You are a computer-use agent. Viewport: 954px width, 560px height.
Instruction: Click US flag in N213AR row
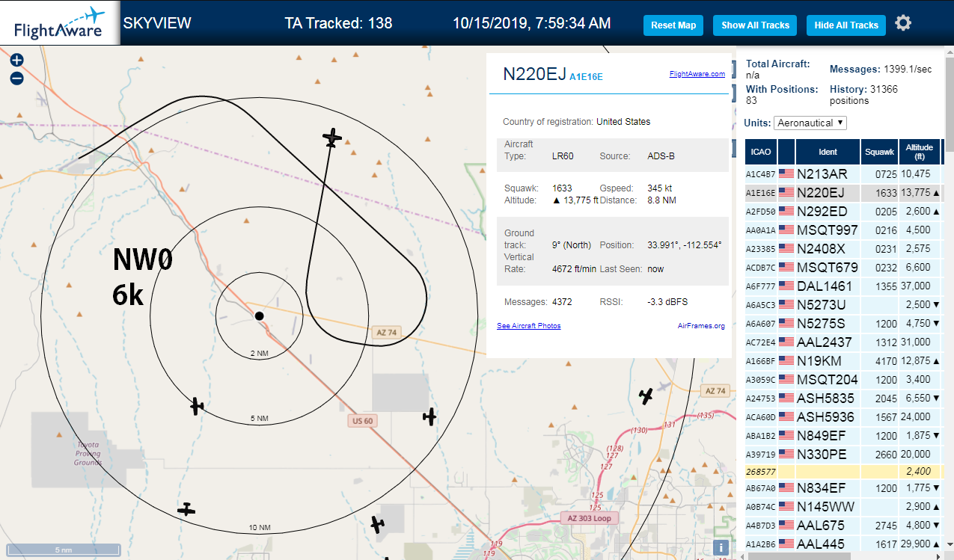coord(786,173)
